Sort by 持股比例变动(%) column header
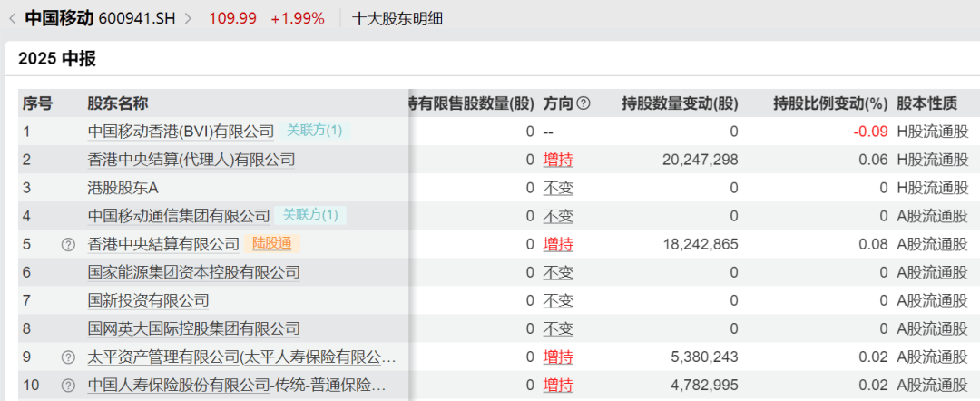 829,103
